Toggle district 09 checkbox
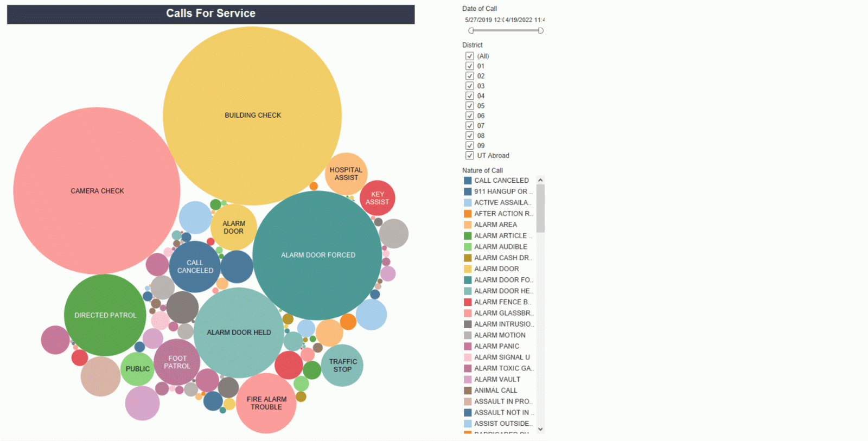Viewport: 868px width, 441px height. 470,145
